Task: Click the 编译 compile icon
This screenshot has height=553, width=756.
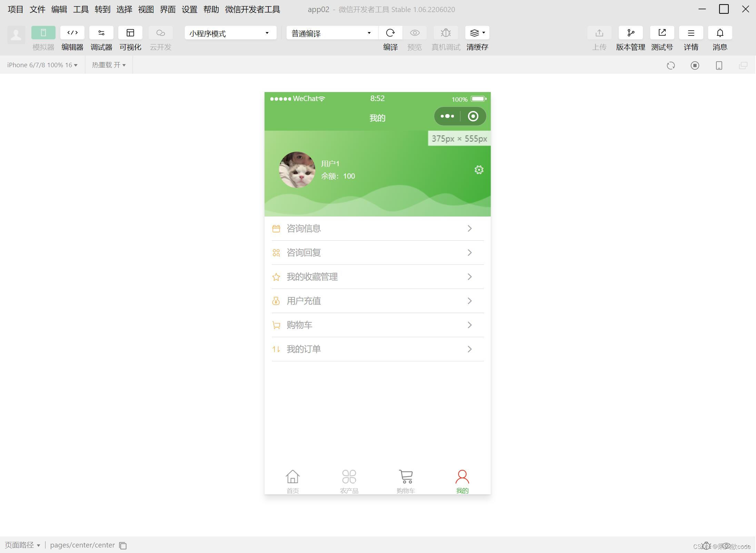Action: [x=390, y=33]
